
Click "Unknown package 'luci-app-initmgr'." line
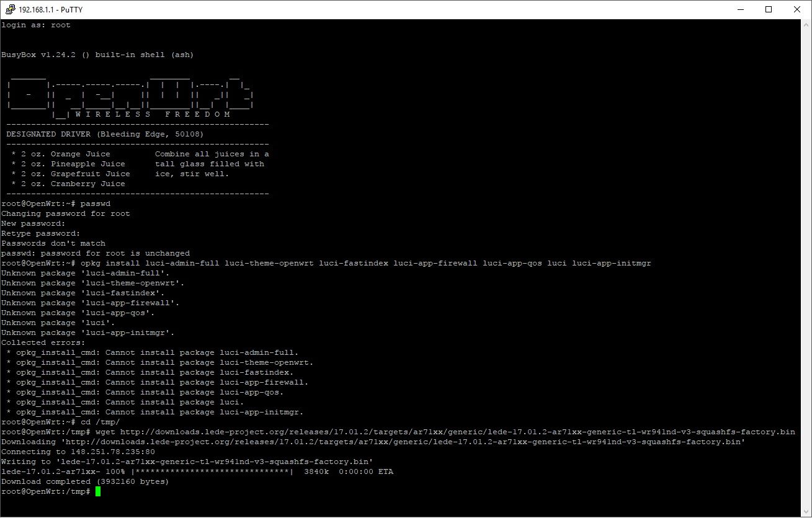point(88,333)
